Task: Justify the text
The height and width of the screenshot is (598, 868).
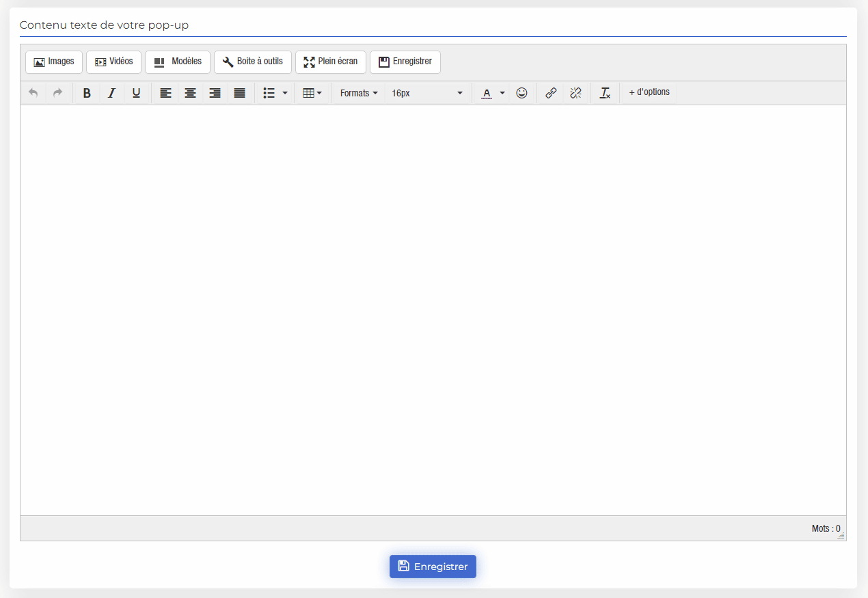Action: [239, 93]
